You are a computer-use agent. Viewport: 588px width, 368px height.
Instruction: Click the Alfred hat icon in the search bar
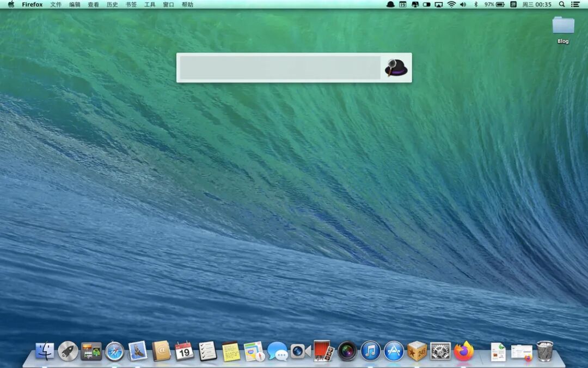396,68
